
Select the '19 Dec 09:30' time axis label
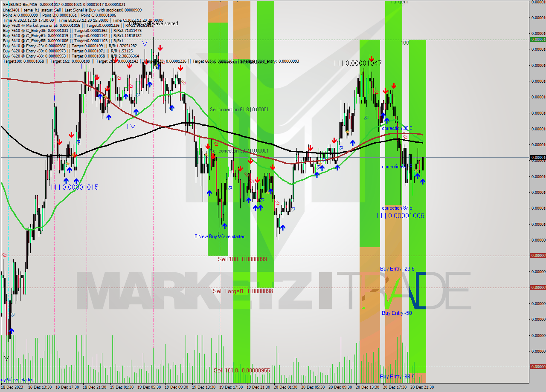pos(177,387)
